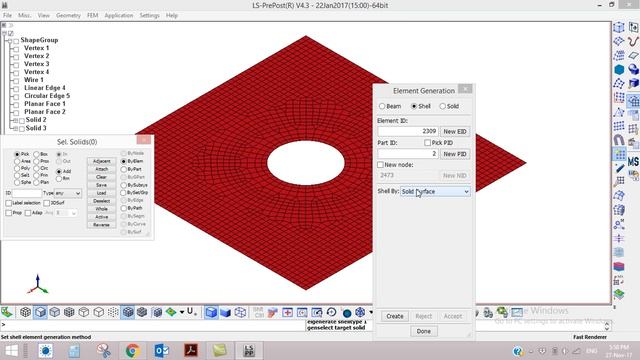Click the ID field in Sel. Solids
This screenshot has height=360, width=640.
[x=27, y=193]
